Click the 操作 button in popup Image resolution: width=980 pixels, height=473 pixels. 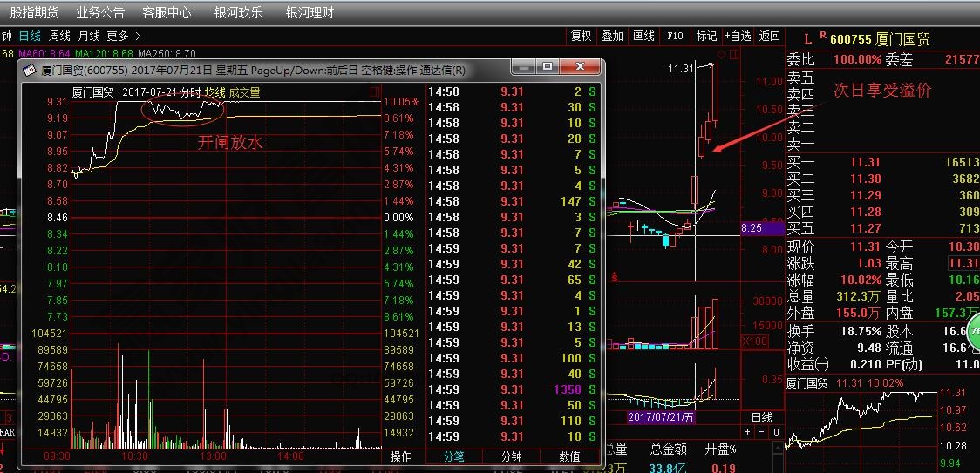[x=400, y=456]
